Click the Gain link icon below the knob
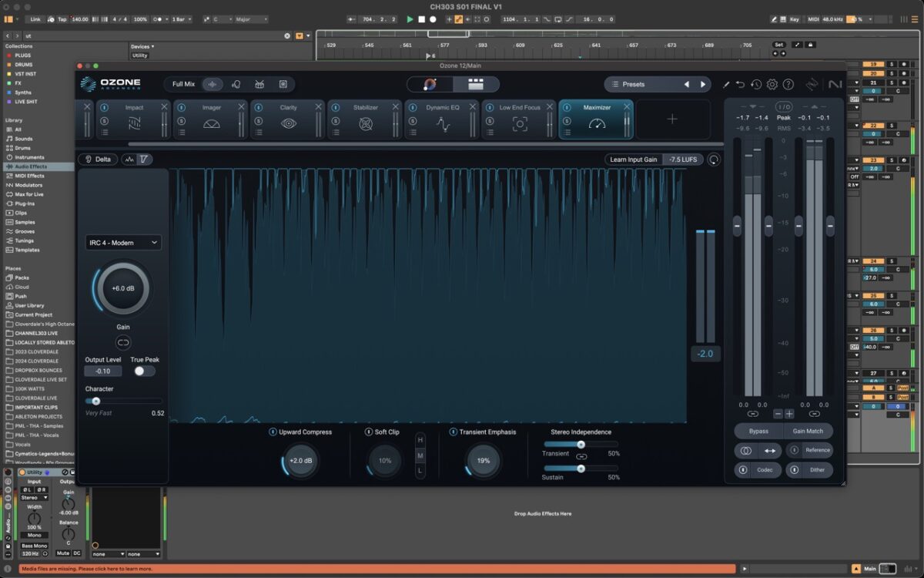924x578 pixels. 123,342
